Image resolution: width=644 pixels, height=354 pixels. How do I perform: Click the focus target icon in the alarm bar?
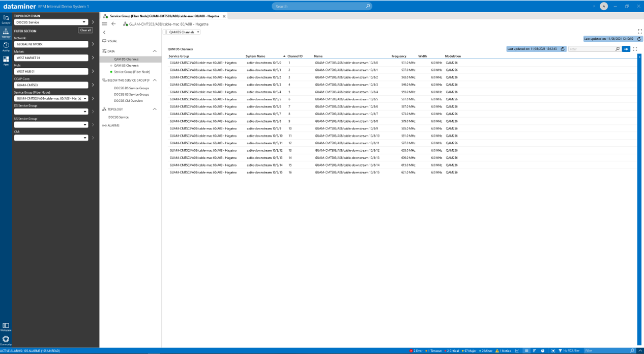[553, 351]
